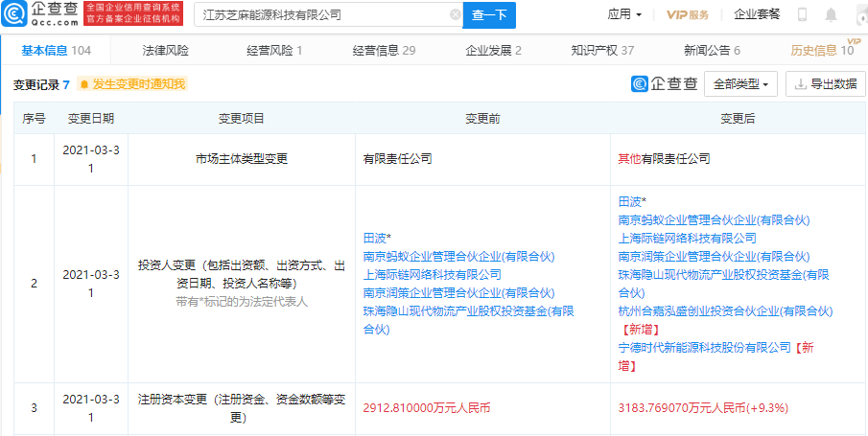This screenshot has height=436, width=868.
Task: Open 南京蚂蚁企业管理合伙企业 link in 变更前 column
Action: (458, 256)
